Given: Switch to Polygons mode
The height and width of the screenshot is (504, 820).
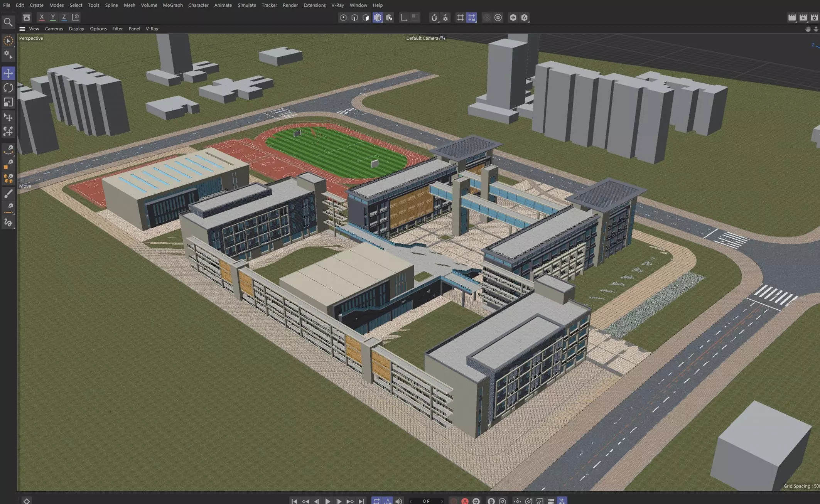Looking at the screenshot, I should (x=366, y=18).
